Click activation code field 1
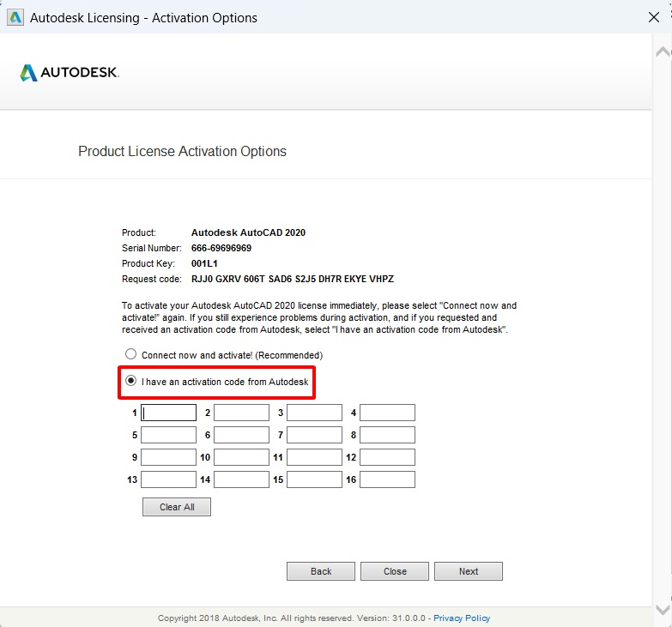The image size is (672, 627). [x=168, y=413]
